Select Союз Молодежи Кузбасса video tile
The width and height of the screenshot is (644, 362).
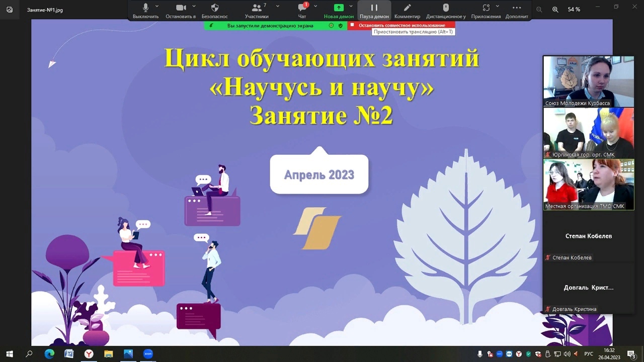pyautogui.click(x=589, y=81)
